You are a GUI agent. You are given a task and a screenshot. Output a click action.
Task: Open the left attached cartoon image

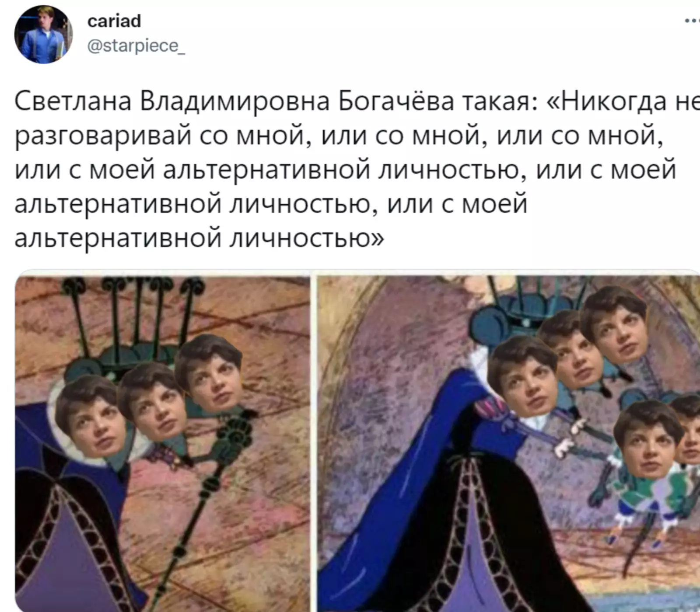tap(162, 442)
